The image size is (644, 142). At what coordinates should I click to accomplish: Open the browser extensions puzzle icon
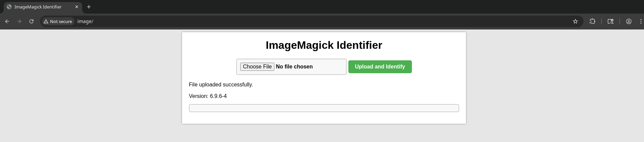click(x=592, y=21)
